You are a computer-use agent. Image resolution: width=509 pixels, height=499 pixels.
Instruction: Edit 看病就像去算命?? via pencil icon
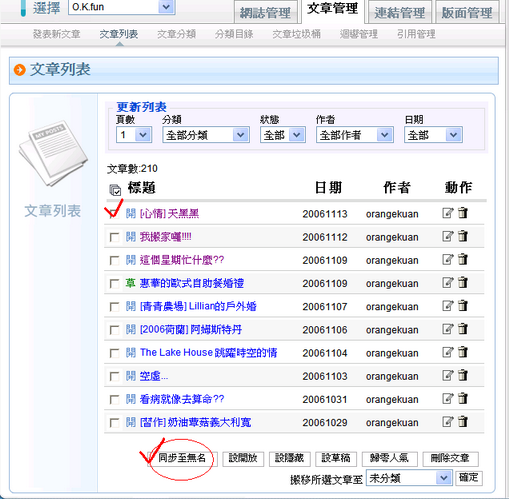click(x=448, y=398)
